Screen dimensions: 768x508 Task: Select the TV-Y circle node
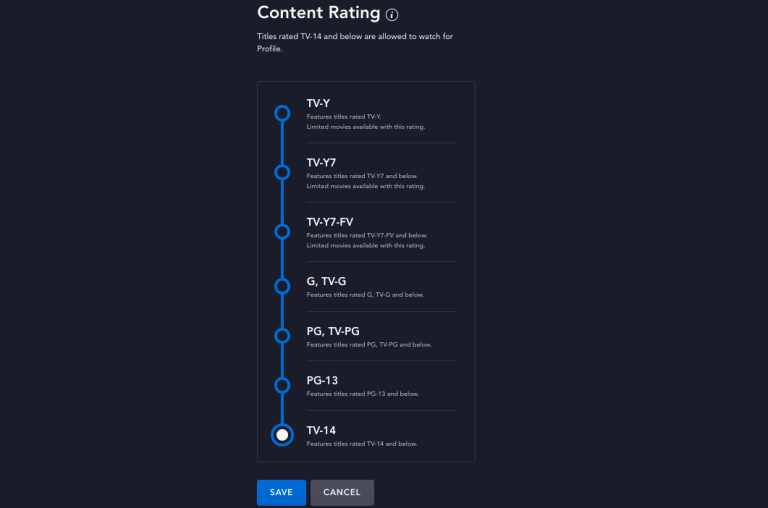point(282,113)
